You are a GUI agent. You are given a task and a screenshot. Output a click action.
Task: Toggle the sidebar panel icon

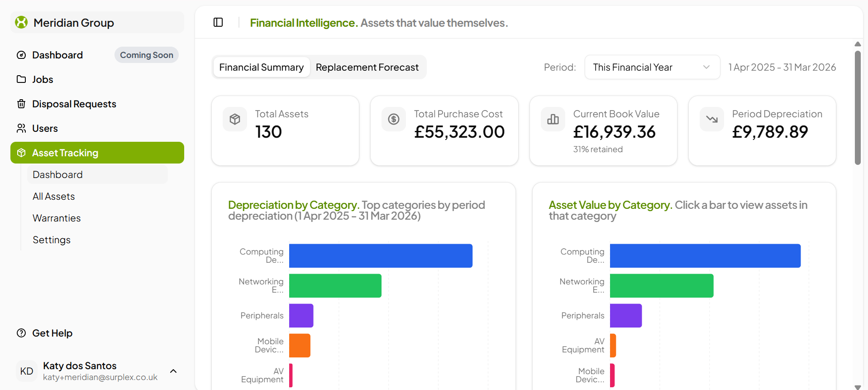pos(218,22)
